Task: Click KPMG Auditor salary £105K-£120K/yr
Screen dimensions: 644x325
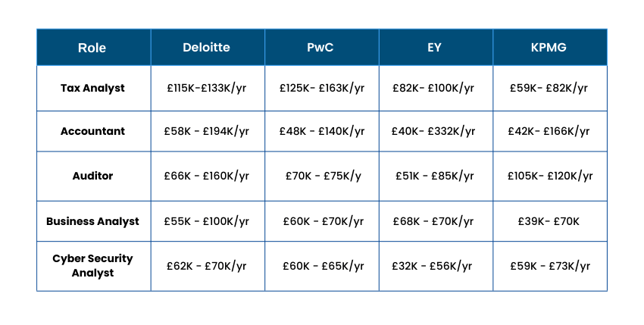Action: click(x=549, y=176)
